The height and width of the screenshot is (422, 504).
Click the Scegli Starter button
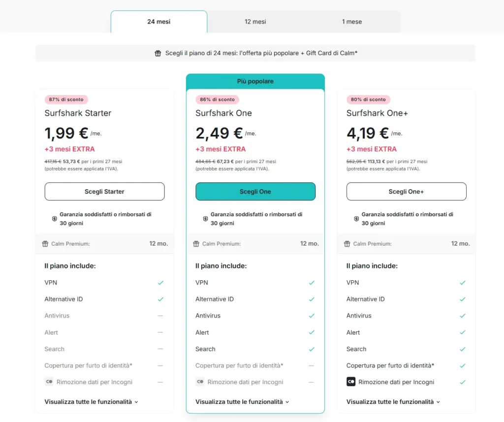104,191
